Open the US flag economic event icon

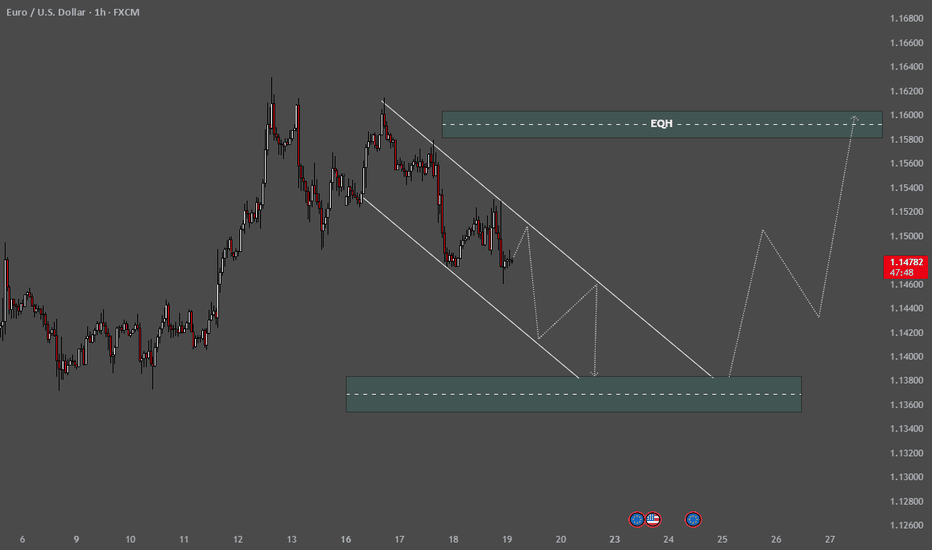[653, 519]
